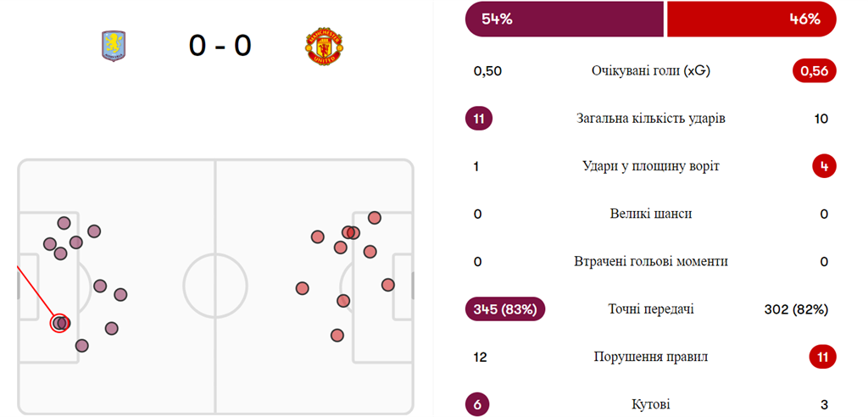Select the lowest Aston Villa shot dot
The height and width of the screenshot is (417, 868).
[82, 345]
